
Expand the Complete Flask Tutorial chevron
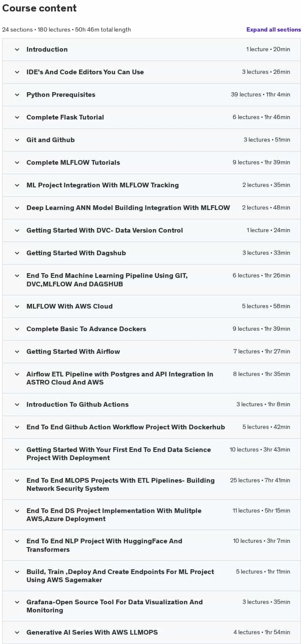[x=17, y=117]
